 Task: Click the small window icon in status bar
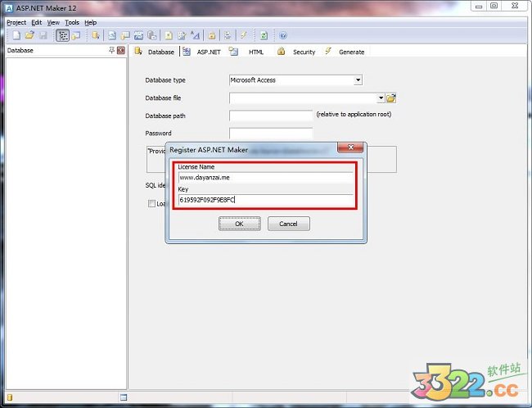124,397
